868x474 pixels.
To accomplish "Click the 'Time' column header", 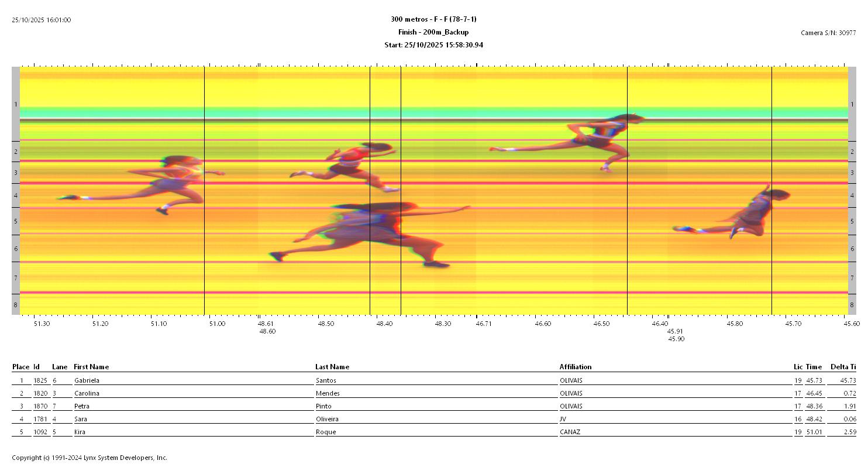I will coord(814,367).
